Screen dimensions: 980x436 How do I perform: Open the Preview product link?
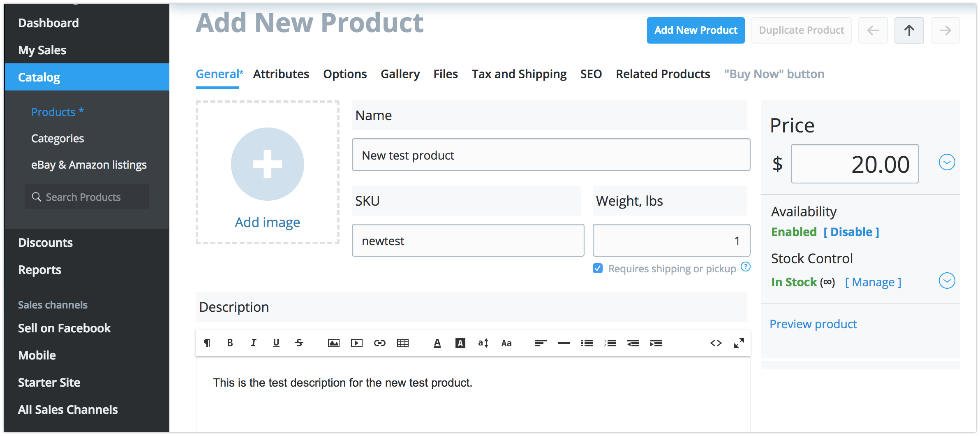tap(813, 324)
